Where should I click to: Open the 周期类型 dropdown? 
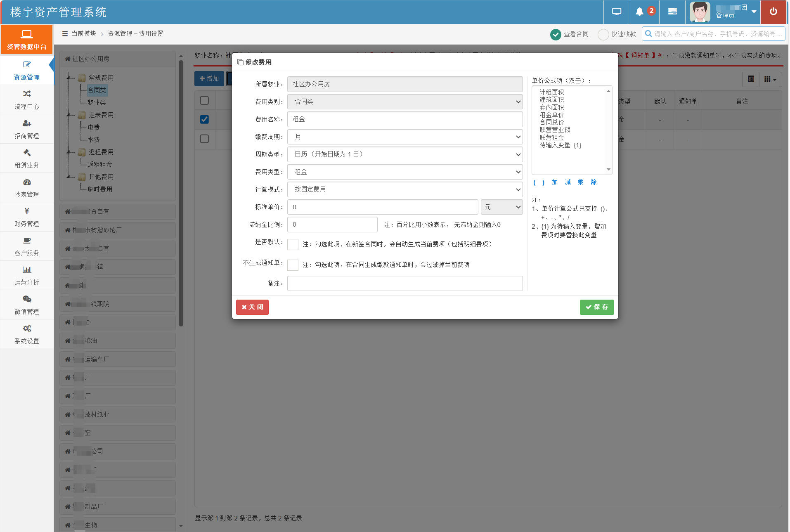click(405, 154)
